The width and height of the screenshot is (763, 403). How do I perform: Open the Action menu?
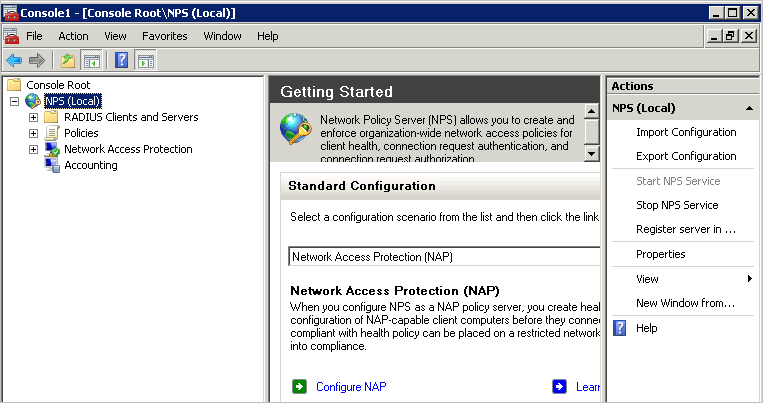pos(73,36)
